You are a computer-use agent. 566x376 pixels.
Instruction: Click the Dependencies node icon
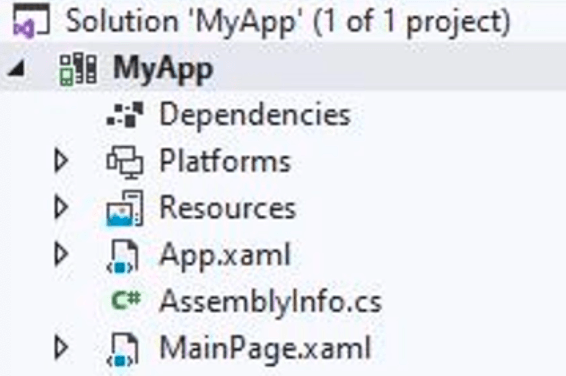[125, 114]
